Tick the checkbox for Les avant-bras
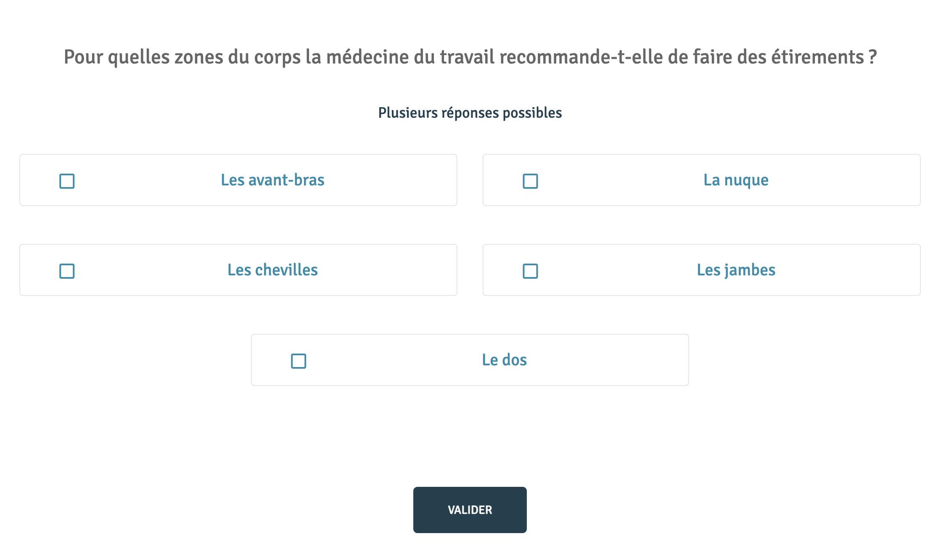The width and height of the screenshot is (946, 560). click(67, 181)
